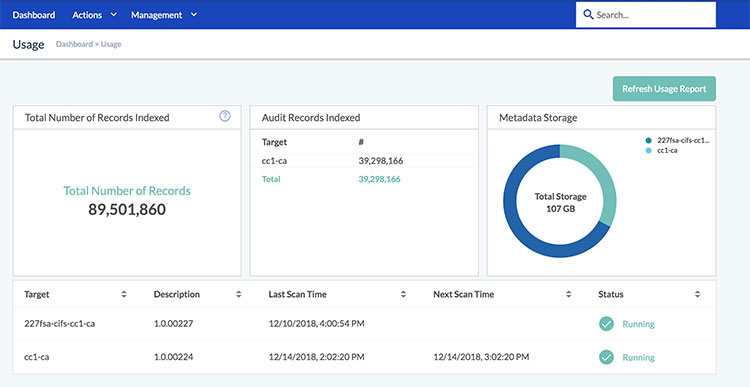Viewport: 750px width, 387px height.
Task: Click 227fsa-cifs-cc1 legend label text
Action: [x=684, y=141]
